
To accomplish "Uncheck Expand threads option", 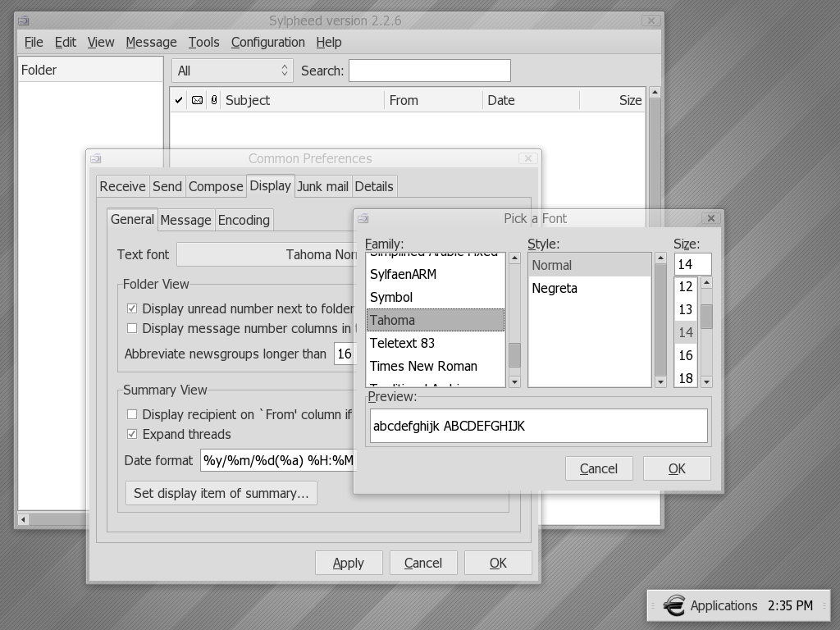I will (x=132, y=434).
